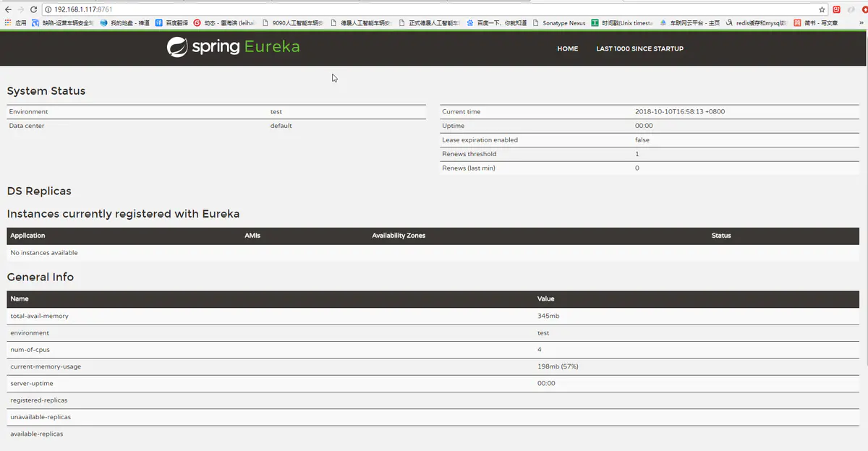Open the 简书 - 写文章 bookmark
868x451 pixels.
[815, 22]
